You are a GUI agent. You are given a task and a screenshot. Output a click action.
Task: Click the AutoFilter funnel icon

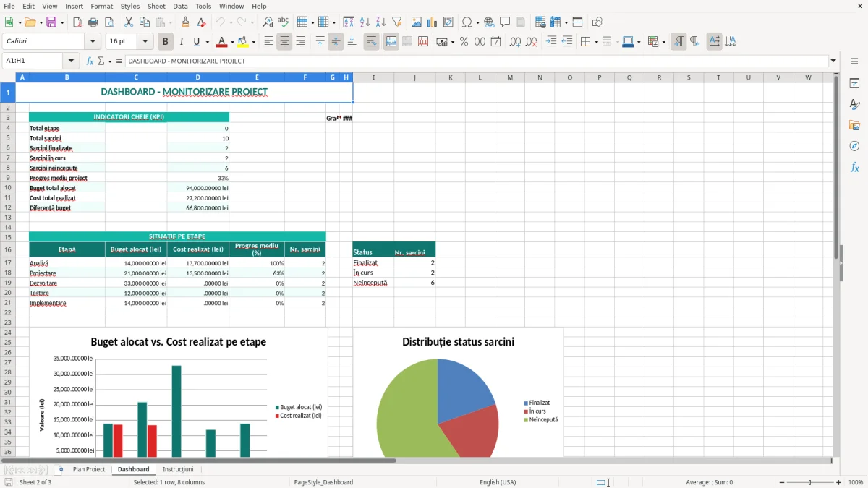[x=396, y=22]
